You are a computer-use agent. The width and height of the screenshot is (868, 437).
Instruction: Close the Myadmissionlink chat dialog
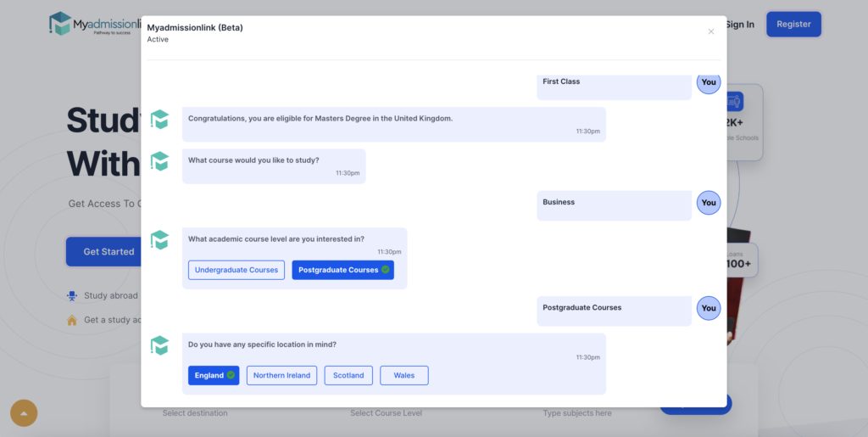[710, 31]
